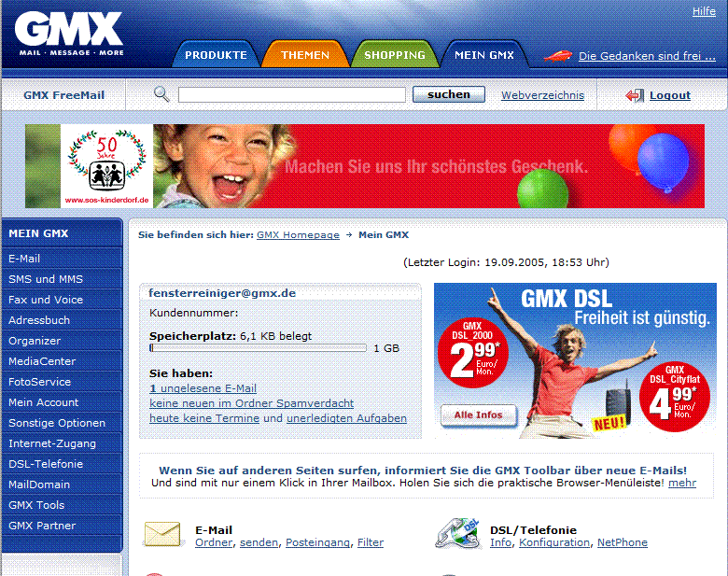Select Internet-Zugang in sidebar
Image resolution: width=728 pixels, height=576 pixels.
click(62, 443)
